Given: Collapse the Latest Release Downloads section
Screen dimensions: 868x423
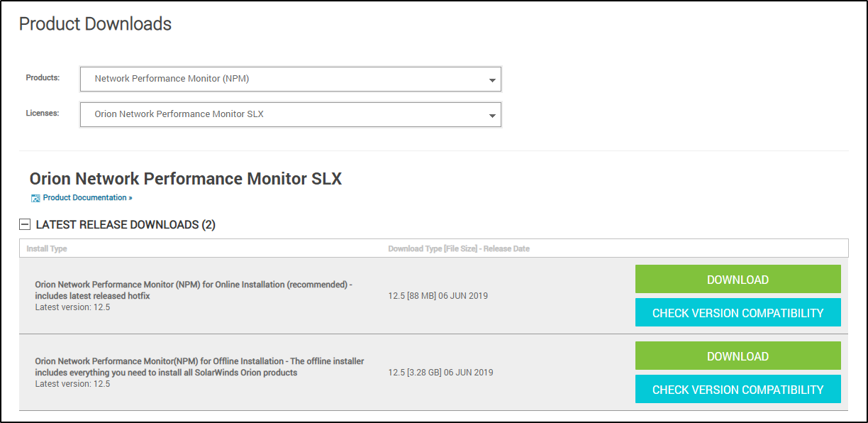Looking at the screenshot, I should coord(25,224).
